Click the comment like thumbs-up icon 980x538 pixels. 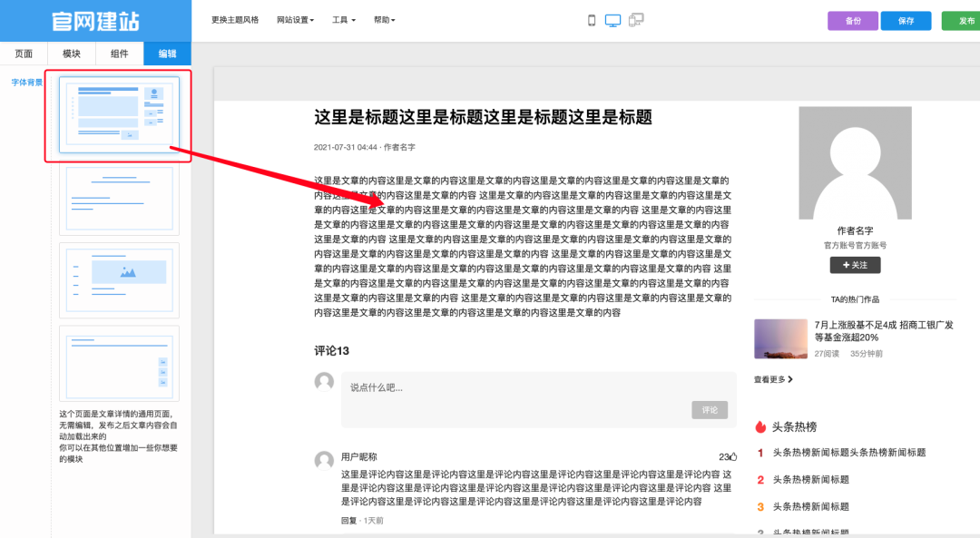tap(733, 457)
